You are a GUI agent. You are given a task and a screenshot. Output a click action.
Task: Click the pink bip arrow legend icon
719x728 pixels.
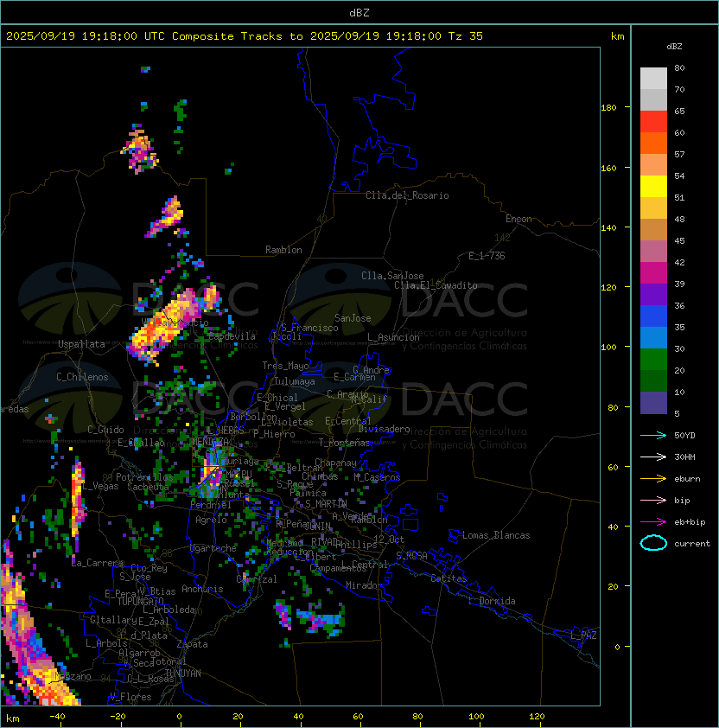tap(653, 500)
